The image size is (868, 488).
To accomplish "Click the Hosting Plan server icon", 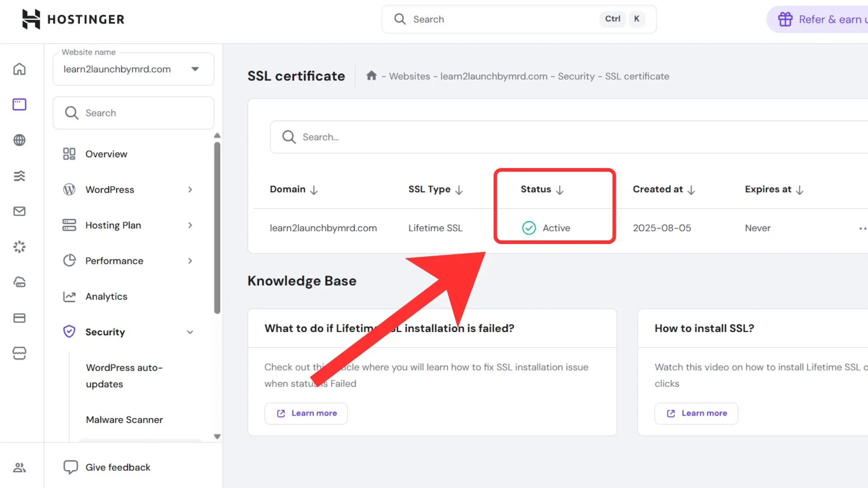I will [69, 225].
